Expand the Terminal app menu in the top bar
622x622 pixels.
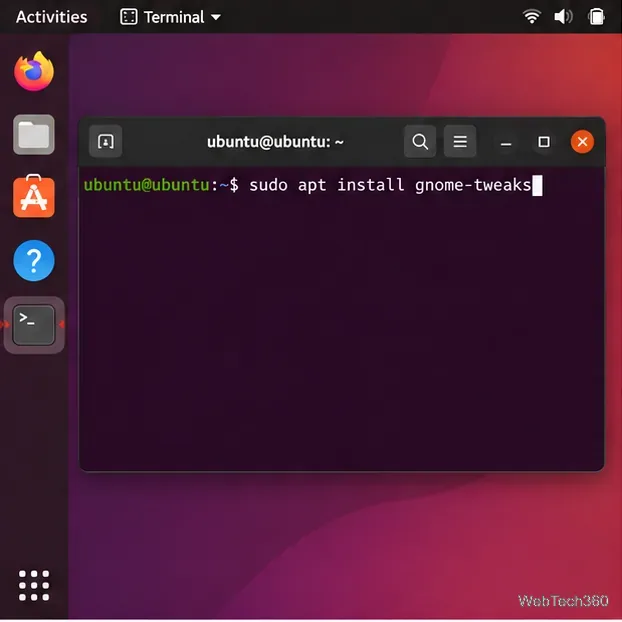tap(171, 17)
